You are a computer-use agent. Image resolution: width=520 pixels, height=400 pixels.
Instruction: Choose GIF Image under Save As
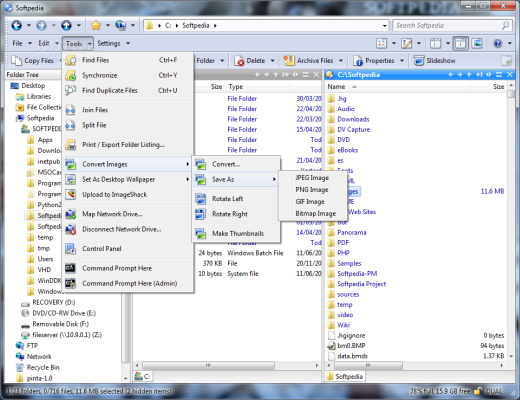click(x=313, y=202)
